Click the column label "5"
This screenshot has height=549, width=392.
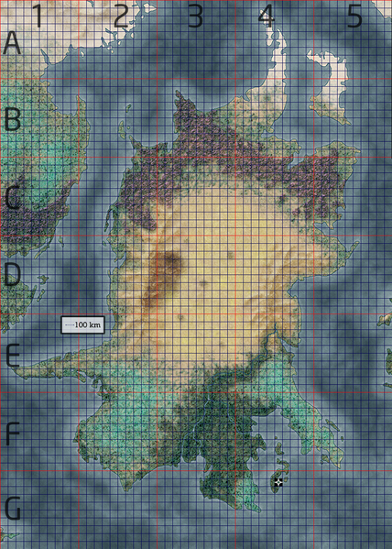pos(354,16)
